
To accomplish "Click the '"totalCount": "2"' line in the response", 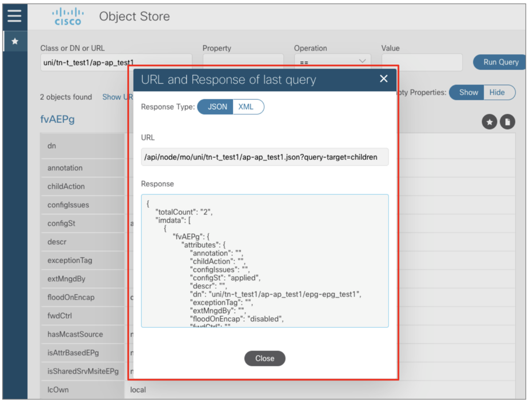I will click(184, 212).
